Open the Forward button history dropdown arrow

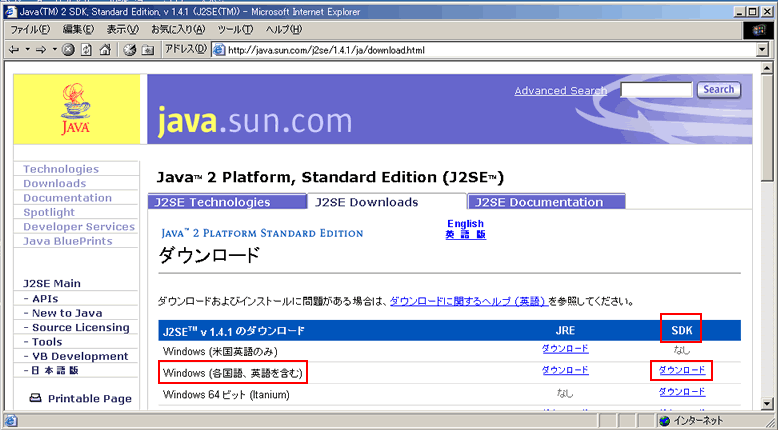55,50
